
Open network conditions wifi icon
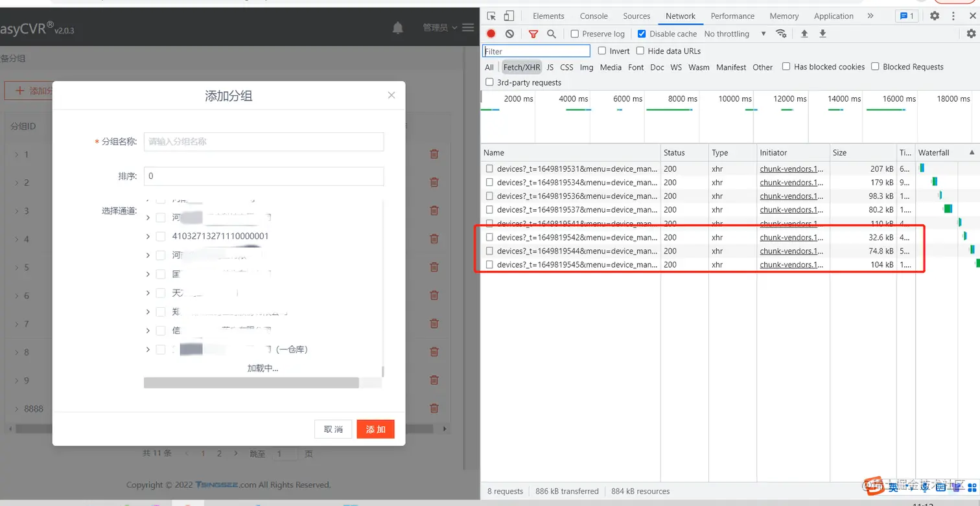point(781,34)
